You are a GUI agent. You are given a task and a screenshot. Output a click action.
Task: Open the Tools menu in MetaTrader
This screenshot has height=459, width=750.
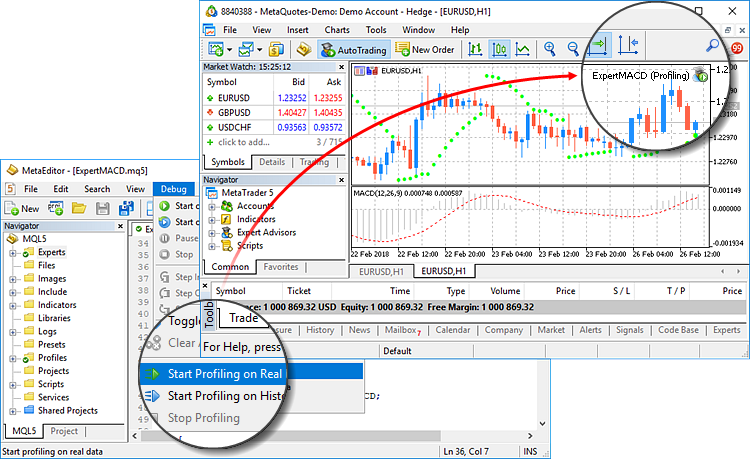point(376,30)
